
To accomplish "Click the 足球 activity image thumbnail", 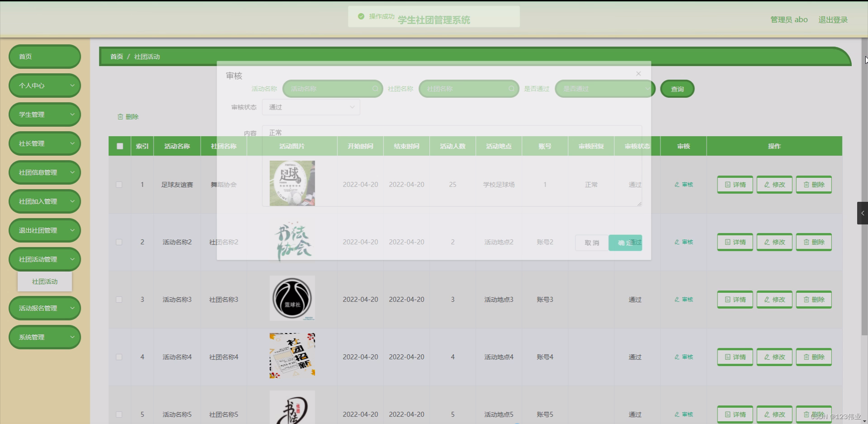I will (292, 183).
